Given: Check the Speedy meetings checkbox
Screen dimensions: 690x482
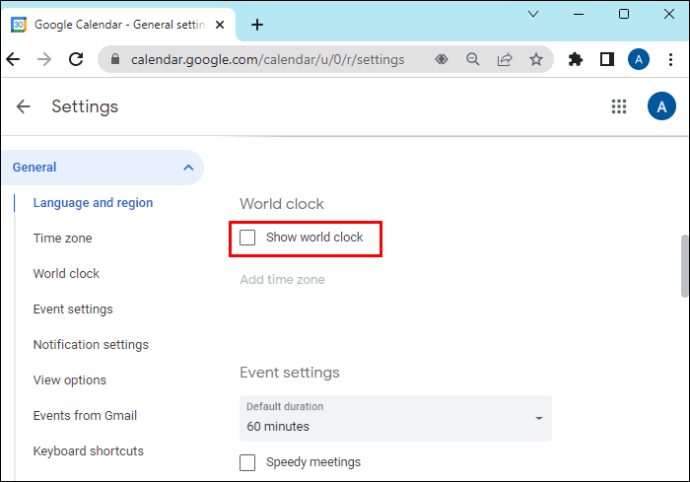Looking at the screenshot, I should tap(248, 463).
